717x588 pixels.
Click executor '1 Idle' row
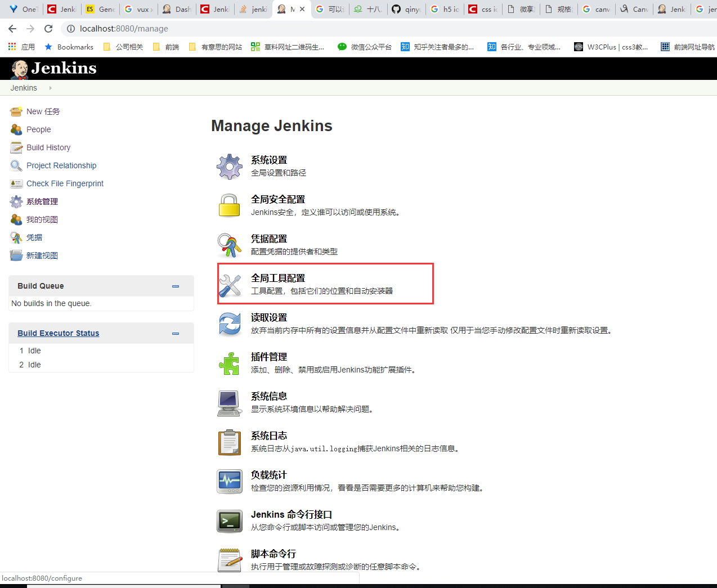[x=101, y=351]
